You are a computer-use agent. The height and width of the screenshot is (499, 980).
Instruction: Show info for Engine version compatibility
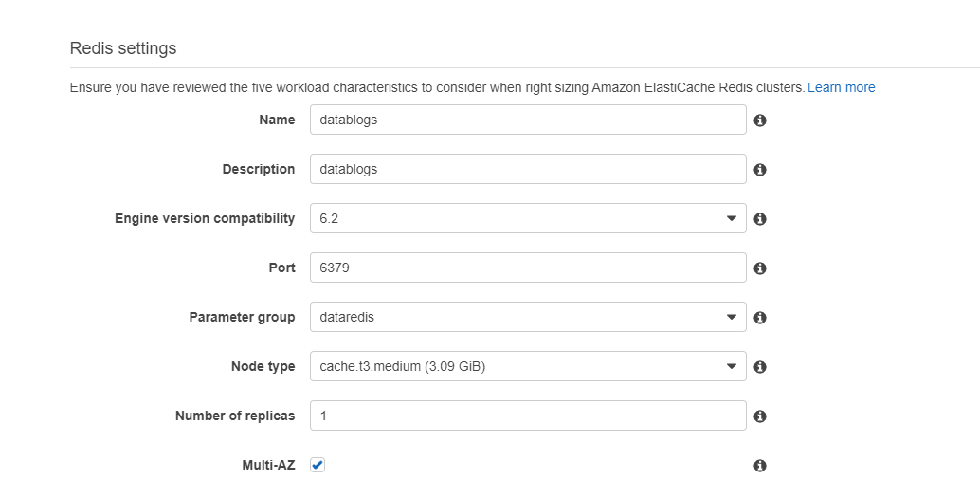click(760, 219)
